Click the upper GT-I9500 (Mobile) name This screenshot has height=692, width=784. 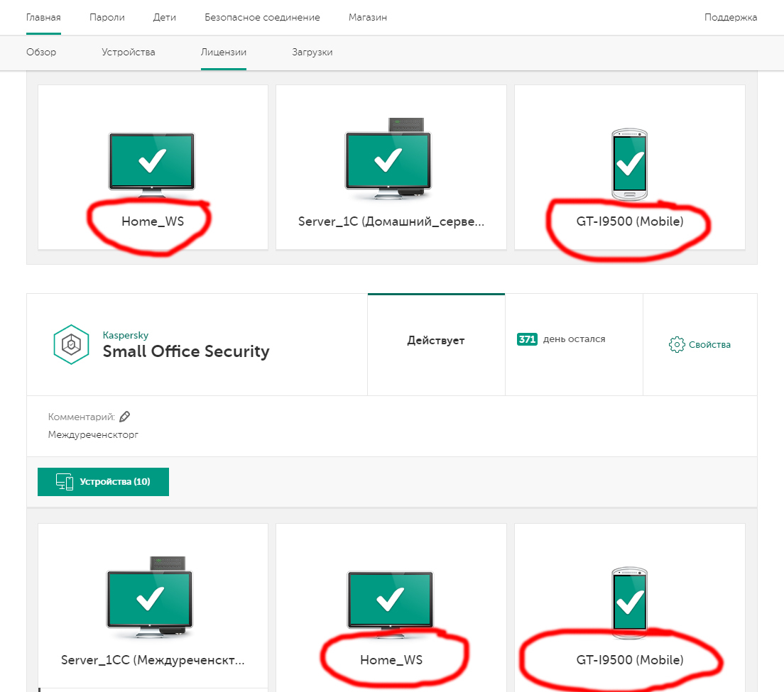629,221
